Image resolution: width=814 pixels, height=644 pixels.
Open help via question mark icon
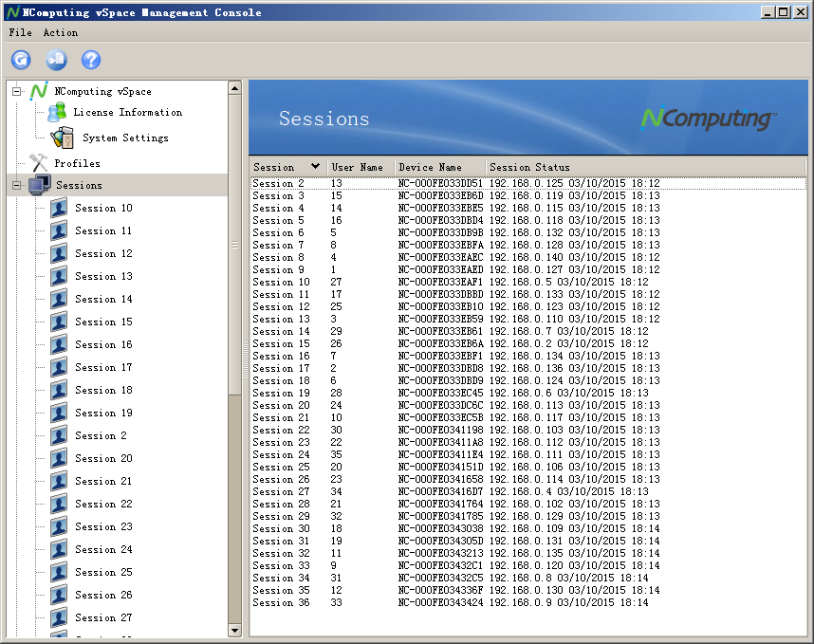coord(91,60)
